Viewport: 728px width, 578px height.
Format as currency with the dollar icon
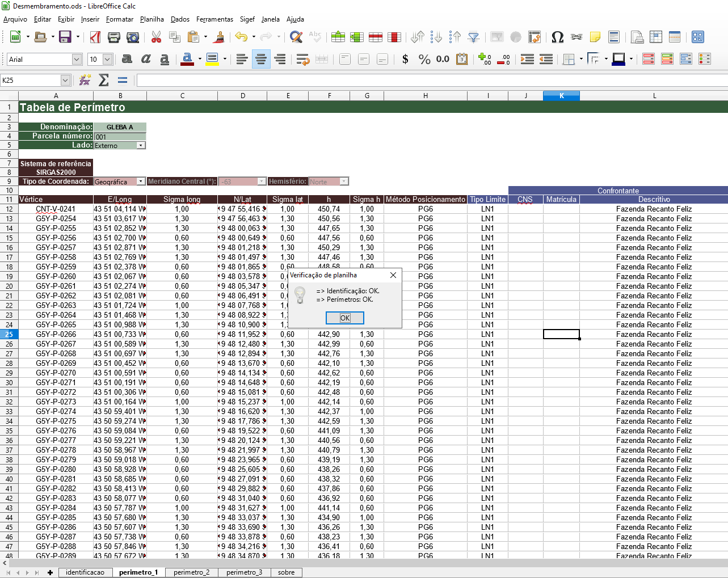click(x=405, y=59)
